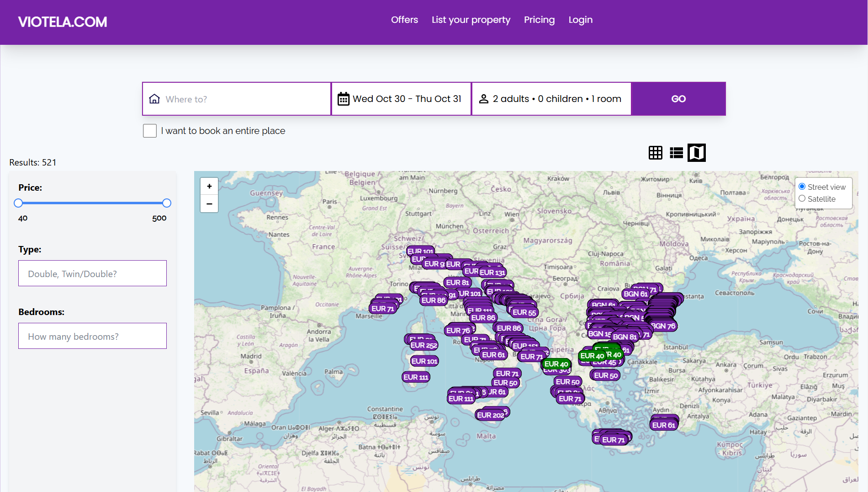Select Satellite map layer
Image resolution: width=868 pixels, height=492 pixels.
[x=802, y=198]
